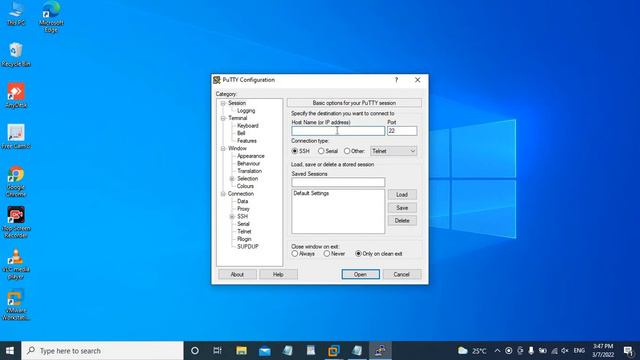Click the Delete session button
The image size is (640, 360).
(x=402, y=221)
